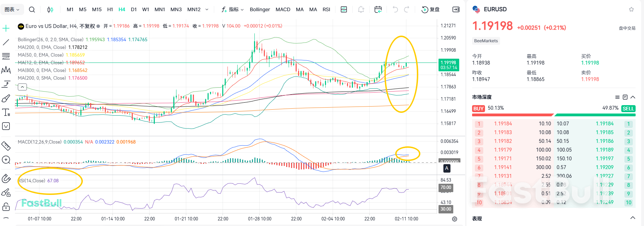Toggle the magnet snap mode
This screenshot has width=644, height=226.
coord(6,178)
